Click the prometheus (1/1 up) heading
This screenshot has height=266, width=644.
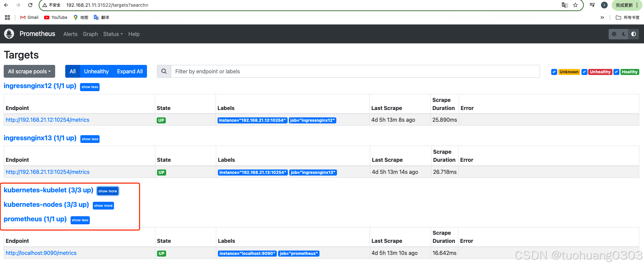click(x=35, y=219)
